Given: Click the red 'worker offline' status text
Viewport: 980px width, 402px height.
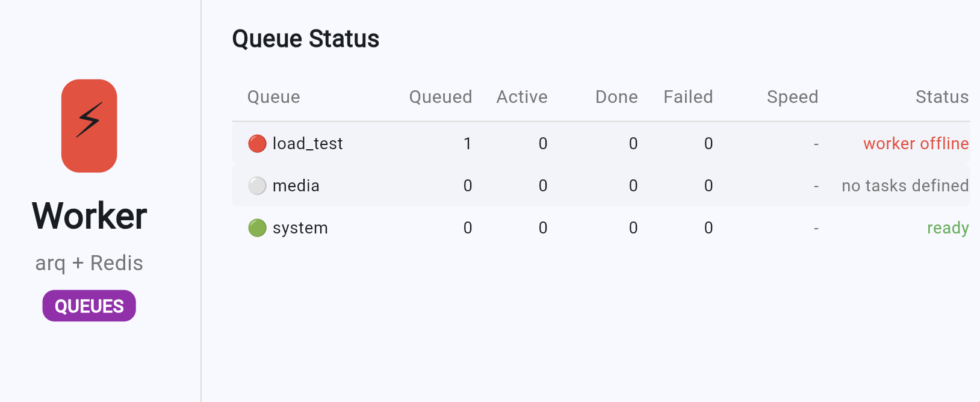Looking at the screenshot, I should (x=916, y=144).
